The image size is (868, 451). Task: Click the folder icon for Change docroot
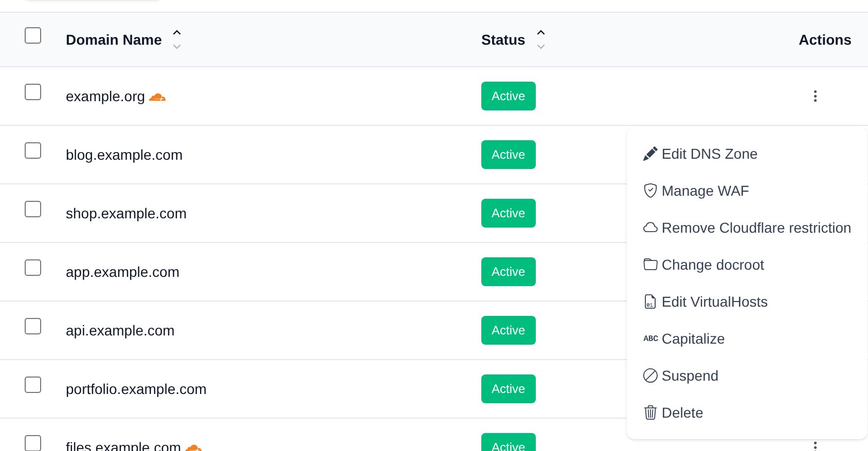click(x=650, y=265)
